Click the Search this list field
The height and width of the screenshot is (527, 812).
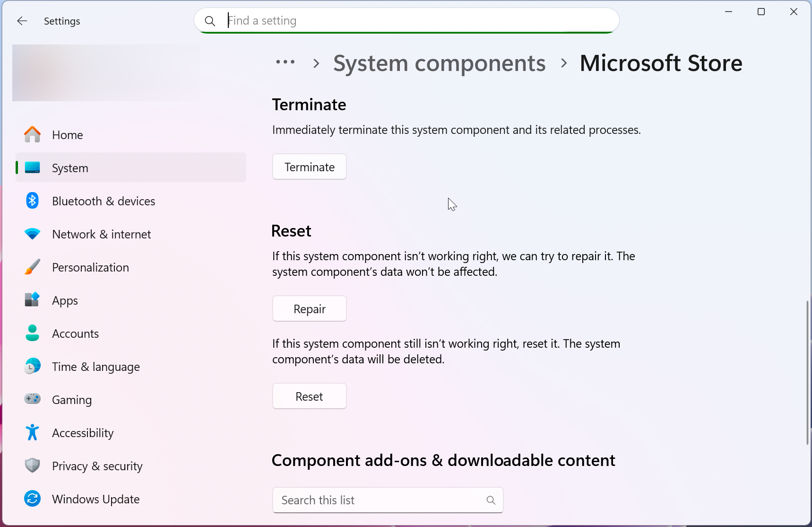388,500
